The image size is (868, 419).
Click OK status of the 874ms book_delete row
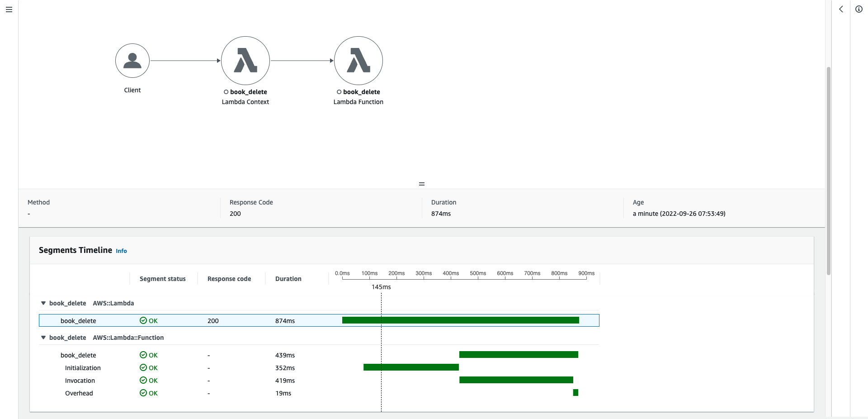(x=149, y=321)
